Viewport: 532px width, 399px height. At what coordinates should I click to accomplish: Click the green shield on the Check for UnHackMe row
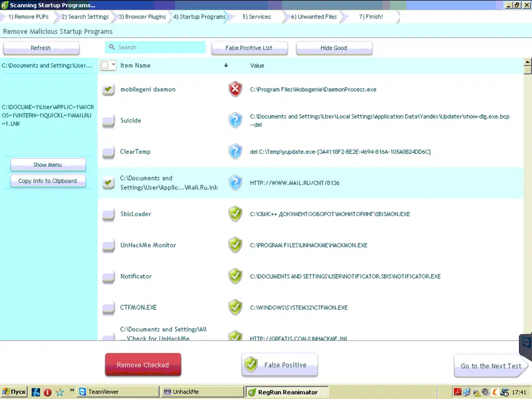[235, 336]
